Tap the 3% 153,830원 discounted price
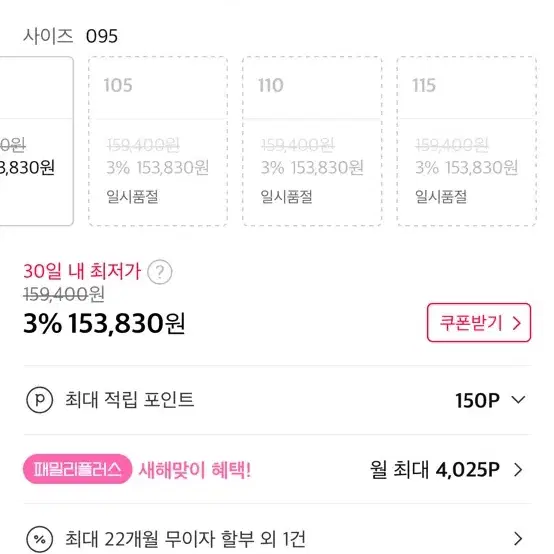 tap(104, 323)
